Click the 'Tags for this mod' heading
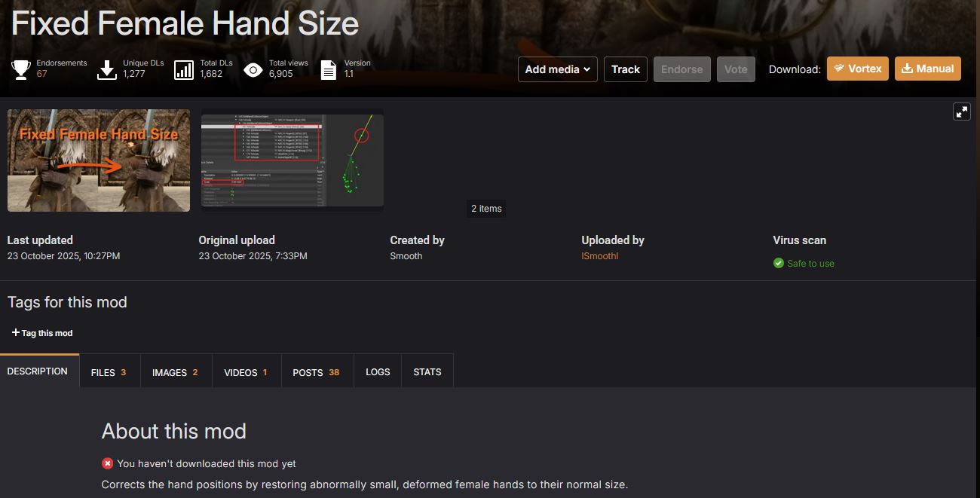 pos(67,302)
